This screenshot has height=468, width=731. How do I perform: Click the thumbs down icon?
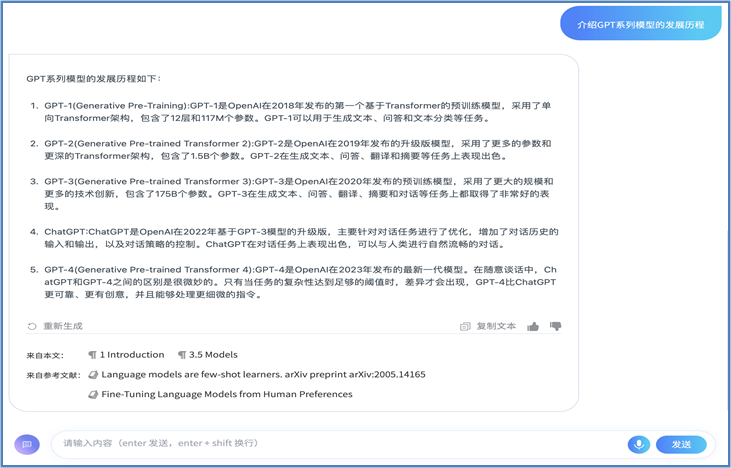pos(555,326)
